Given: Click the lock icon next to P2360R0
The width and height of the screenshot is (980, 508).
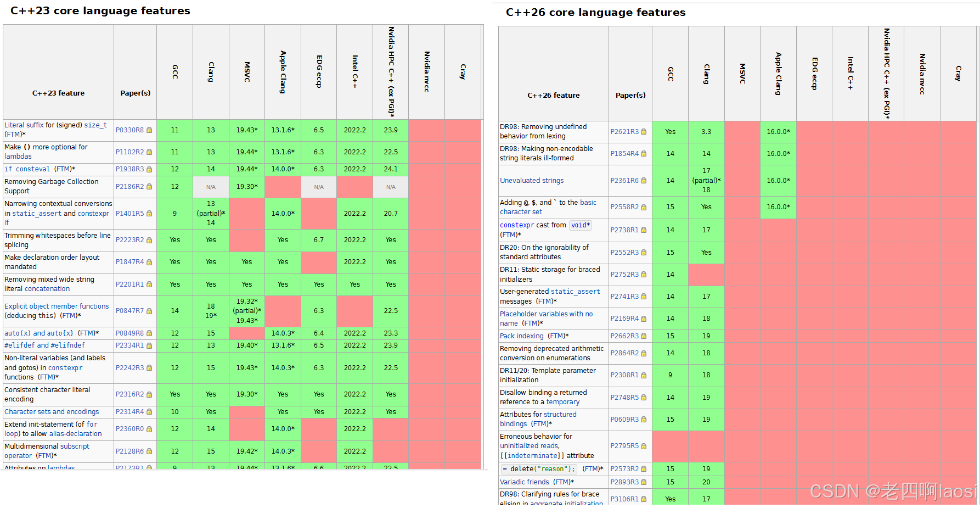Looking at the screenshot, I should point(149,429).
